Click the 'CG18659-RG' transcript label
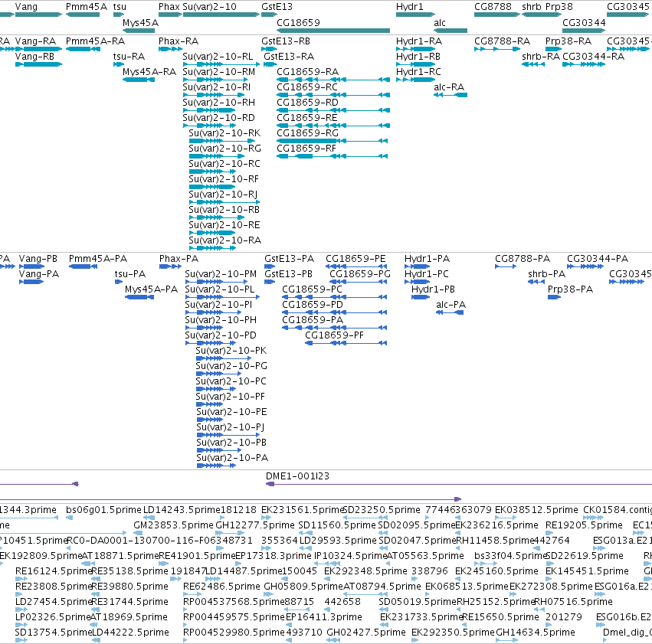Viewport: 652px width, 644px height. click(x=308, y=133)
